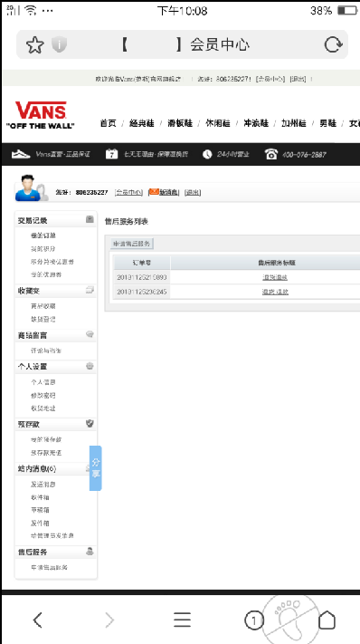This screenshot has height=644, width=360.
Task: Open 发送消息 in sidebar
Action: [x=43, y=485]
